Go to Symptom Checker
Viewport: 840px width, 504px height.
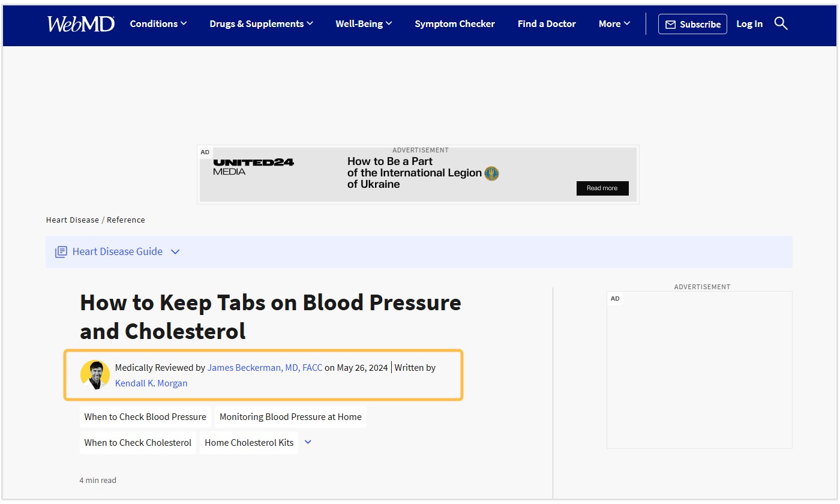click(x=455, y=24)
